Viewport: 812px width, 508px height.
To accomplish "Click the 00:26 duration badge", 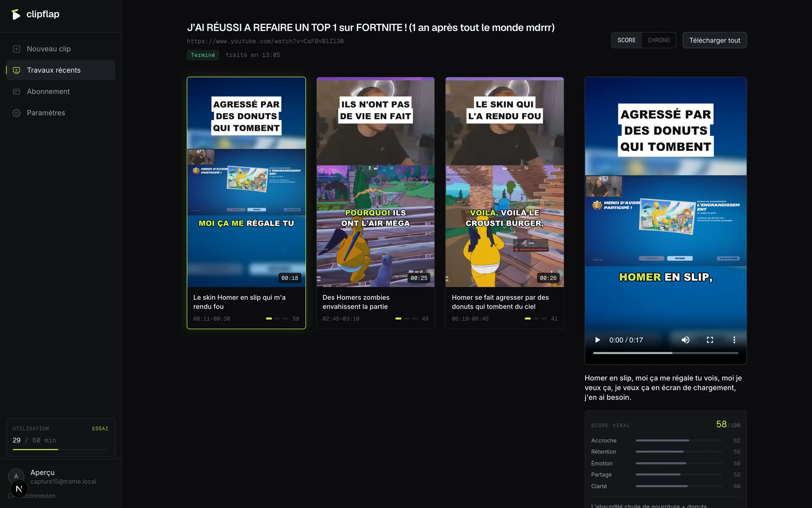I will 548,278.
